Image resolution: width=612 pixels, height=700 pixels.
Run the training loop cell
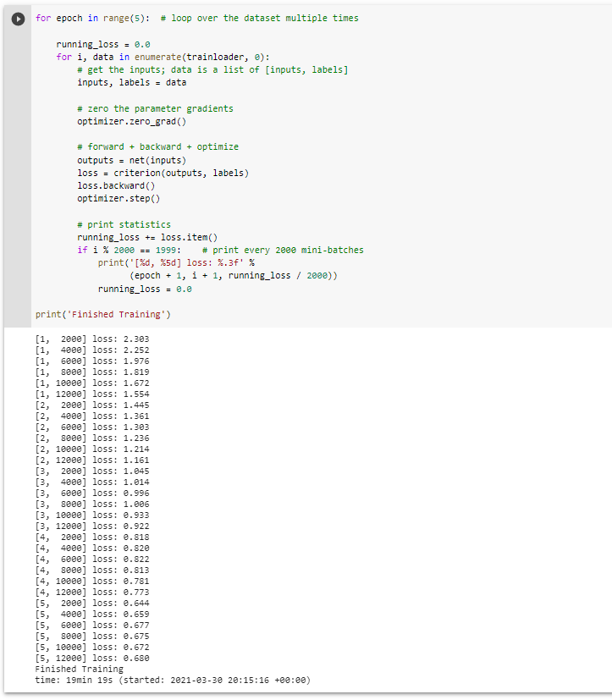click(18, 19)
